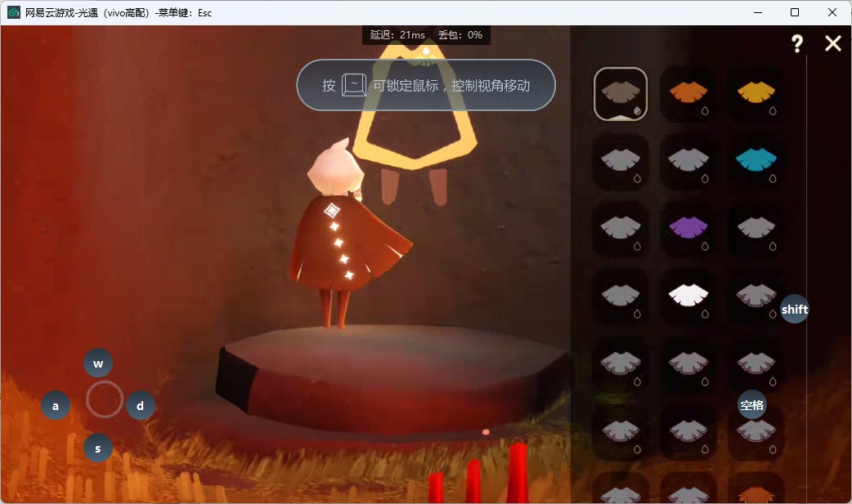Tap the A move left key
The height and width of the screenshot is (504, 852).
56,406
